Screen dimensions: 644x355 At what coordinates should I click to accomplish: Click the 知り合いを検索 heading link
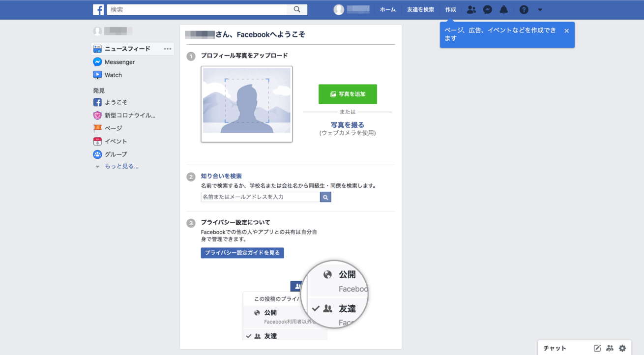pos(221,176)
